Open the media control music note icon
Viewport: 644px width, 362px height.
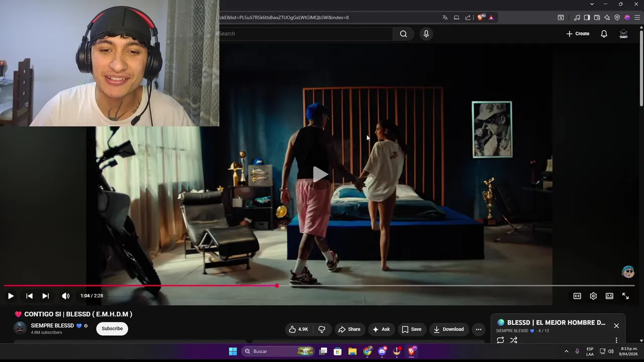tap(577, 18)
